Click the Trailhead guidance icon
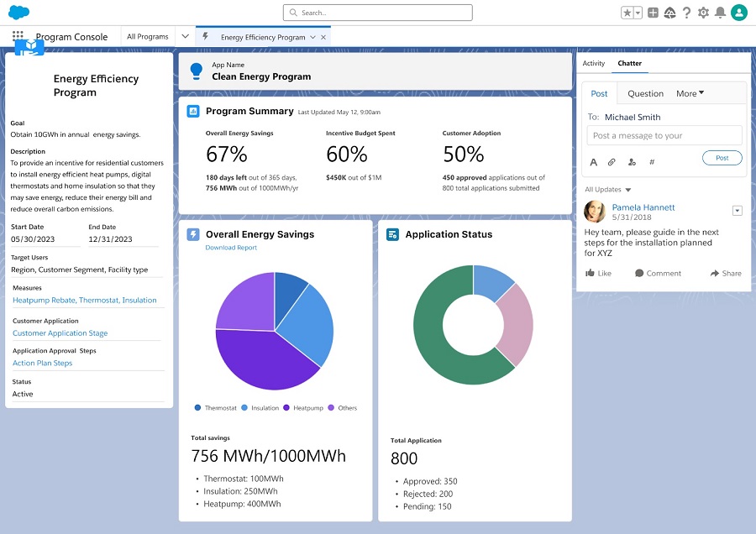The image size is (756, 534). coord(669,13)
